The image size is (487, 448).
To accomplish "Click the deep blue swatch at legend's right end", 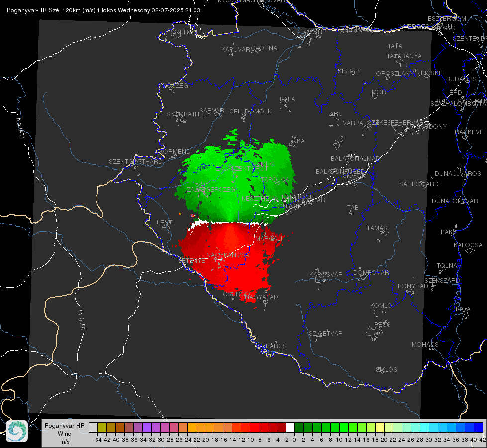I will (x=479, y=428).
